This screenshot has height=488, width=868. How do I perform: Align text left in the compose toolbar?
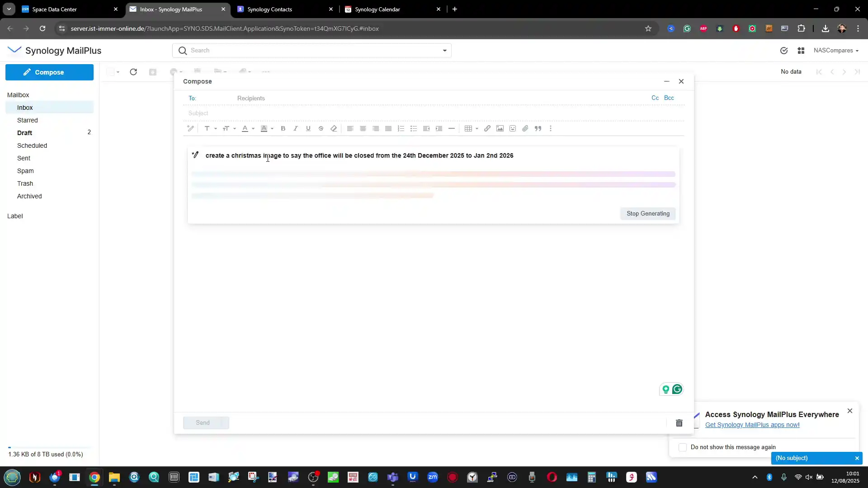click(x=350, y=129)
